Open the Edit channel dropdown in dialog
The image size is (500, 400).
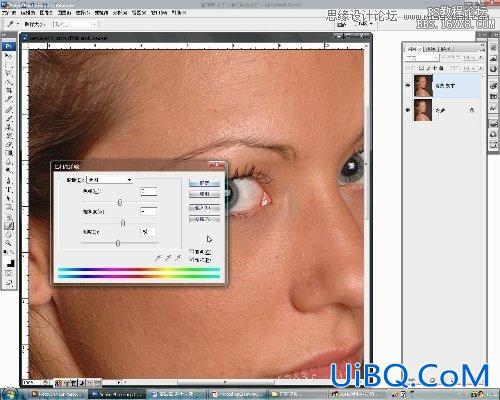point(110,180)
